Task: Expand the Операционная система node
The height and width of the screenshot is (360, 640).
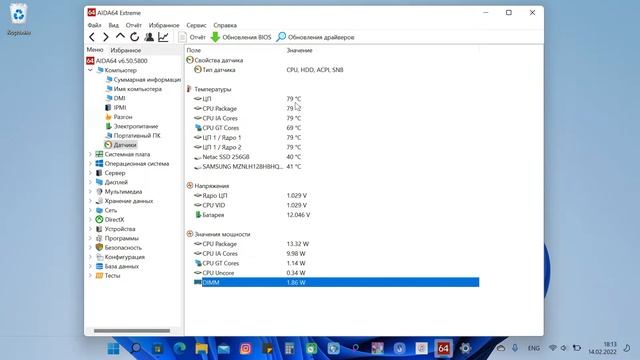Action: 90,164
